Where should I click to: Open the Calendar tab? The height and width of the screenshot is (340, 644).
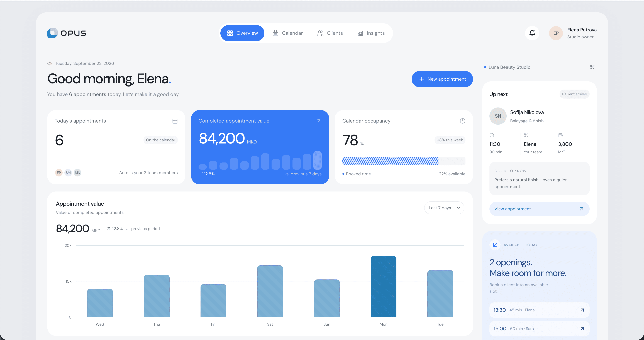287,33
